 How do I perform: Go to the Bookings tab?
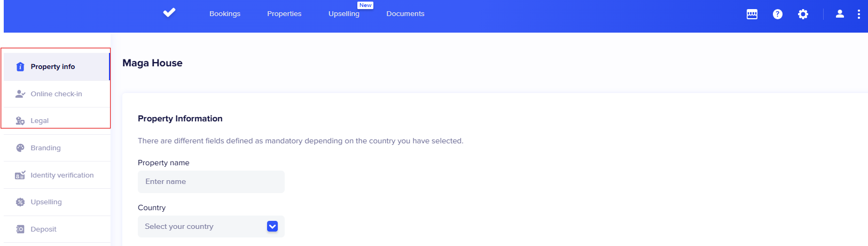click(x=225, y=14)
